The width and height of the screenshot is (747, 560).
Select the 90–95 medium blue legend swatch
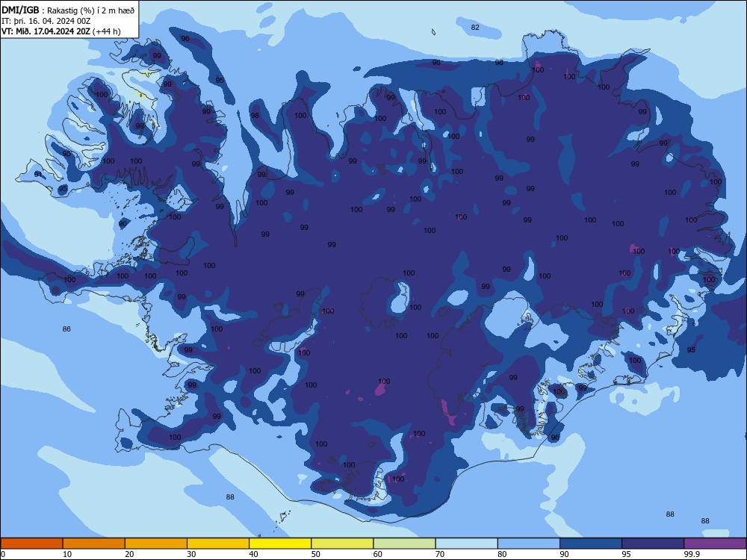[591, 544]
